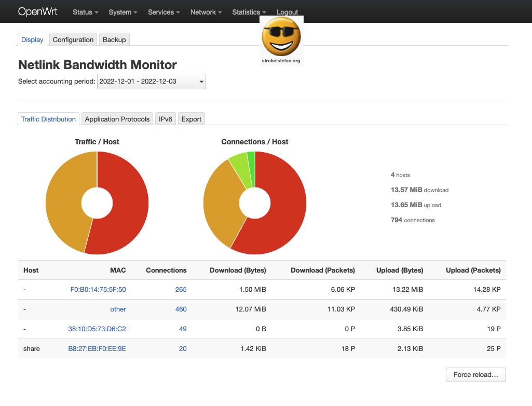Screen dimensions: 532x406
Task: Open the Export tab
Action: (x=191, y=119)
